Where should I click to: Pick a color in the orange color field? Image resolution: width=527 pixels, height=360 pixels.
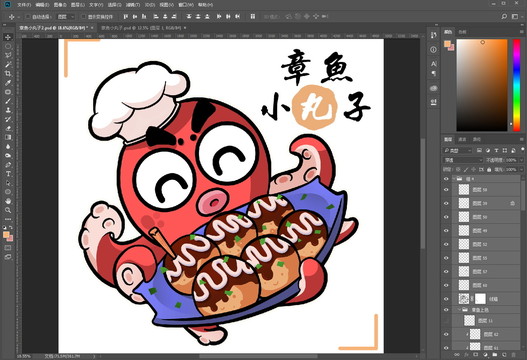[x=482, y=85]
